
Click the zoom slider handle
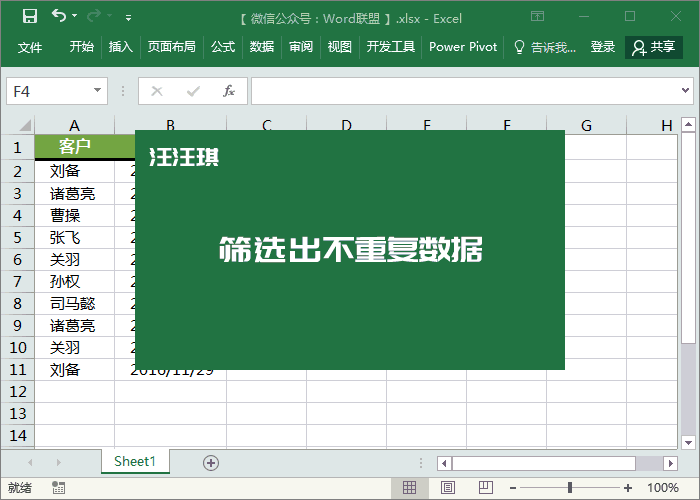tap(570, 488)
